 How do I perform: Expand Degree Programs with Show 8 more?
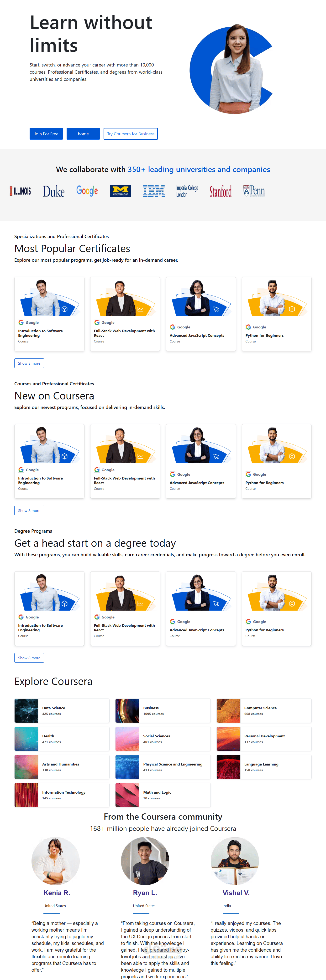[29, 658]
